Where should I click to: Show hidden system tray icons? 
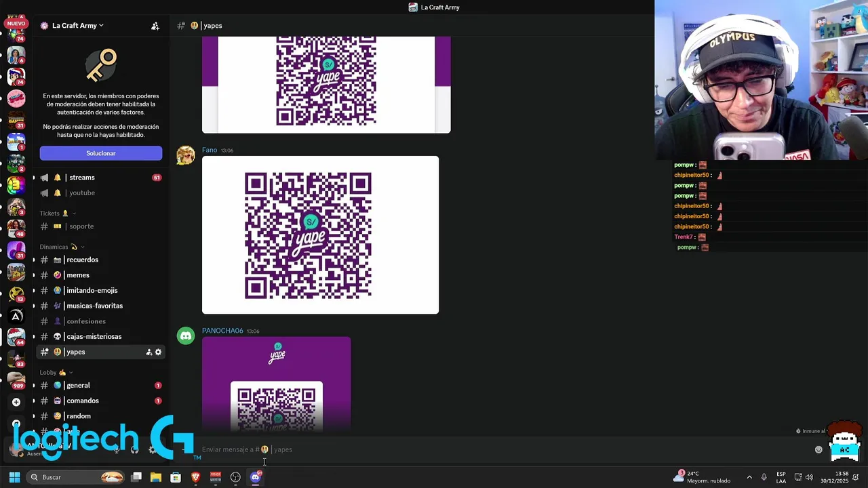coord(749,477)
